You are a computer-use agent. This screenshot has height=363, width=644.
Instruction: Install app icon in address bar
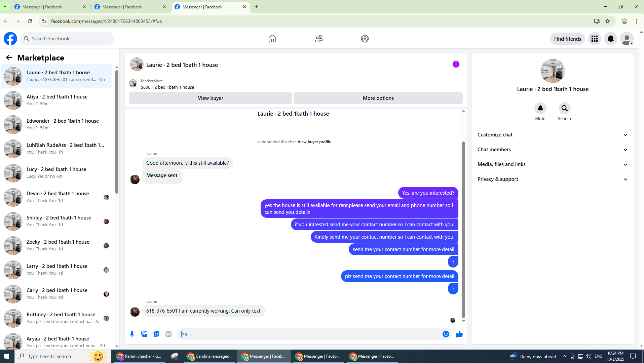597,21
